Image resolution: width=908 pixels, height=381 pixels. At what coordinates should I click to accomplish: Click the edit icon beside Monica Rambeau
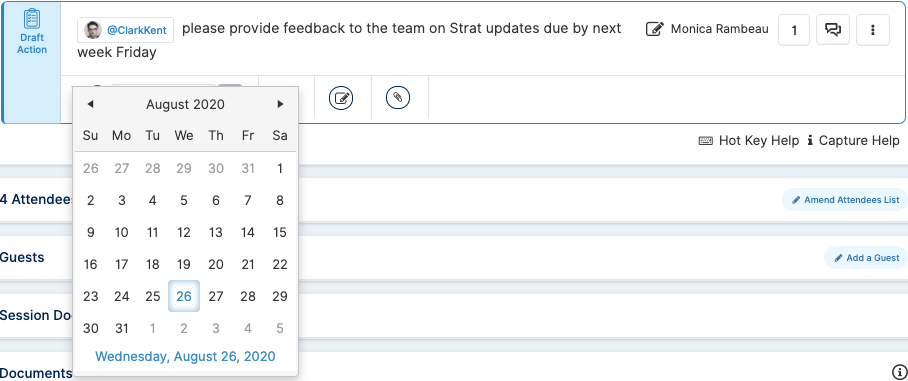(654, 29)
